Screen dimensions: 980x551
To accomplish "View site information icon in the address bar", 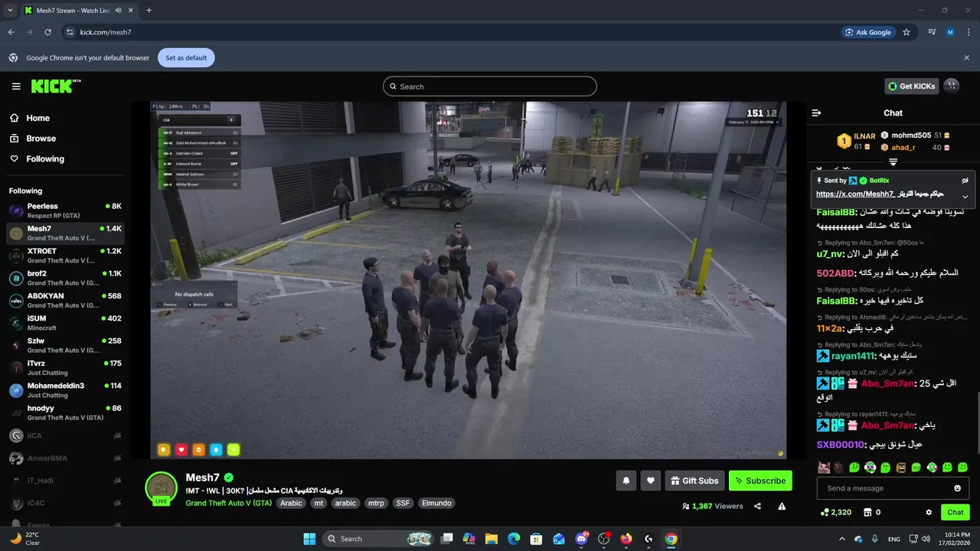I will pyautogui.click(x=70, y=32).
